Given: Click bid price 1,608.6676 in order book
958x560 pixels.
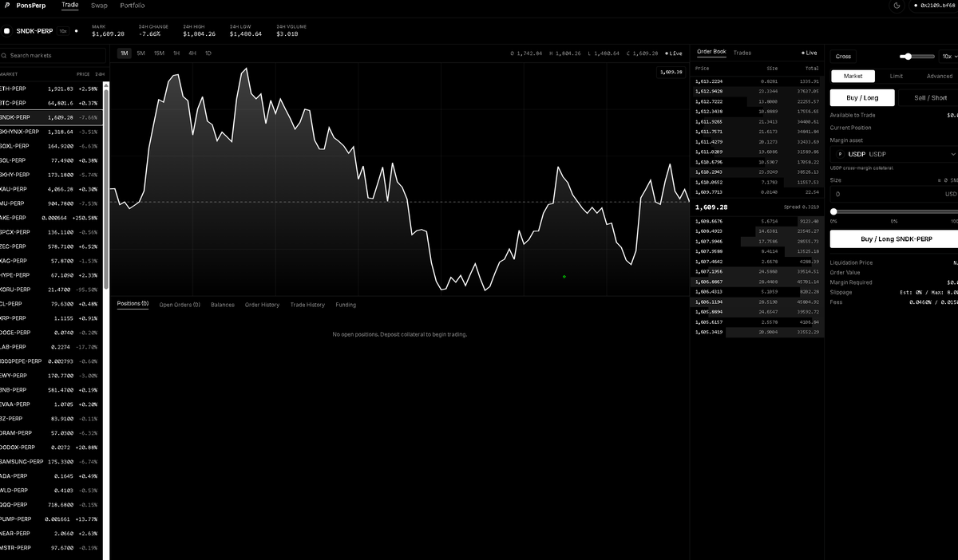Looking at the screenshot, I should tap(709, 221).
